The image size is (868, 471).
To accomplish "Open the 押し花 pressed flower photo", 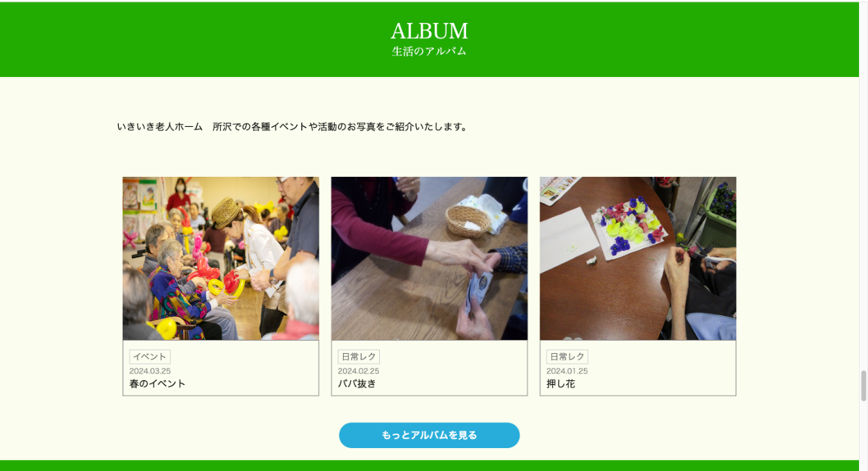I will coord(638,258).
